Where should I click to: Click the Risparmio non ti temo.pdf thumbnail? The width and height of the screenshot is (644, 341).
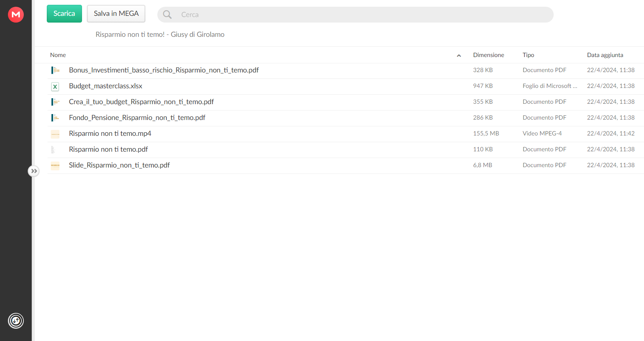click(53, 150)
